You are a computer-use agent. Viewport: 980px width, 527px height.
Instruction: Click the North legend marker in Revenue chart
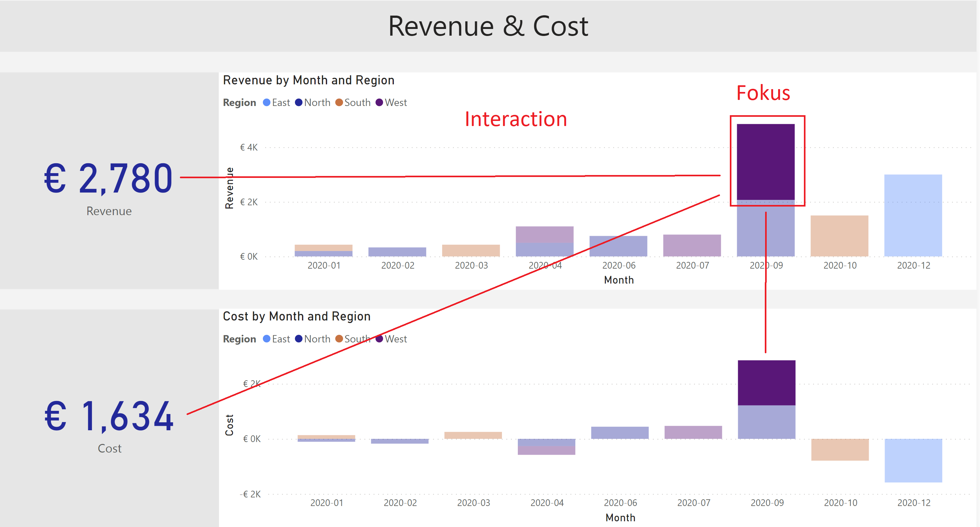tap(299, 102)
